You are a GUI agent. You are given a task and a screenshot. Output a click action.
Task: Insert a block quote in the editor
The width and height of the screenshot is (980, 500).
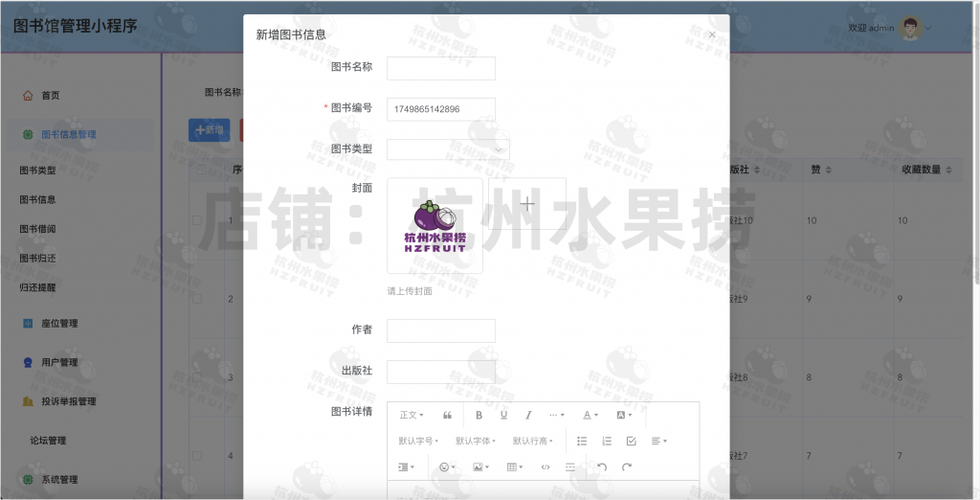pos(447,415)
